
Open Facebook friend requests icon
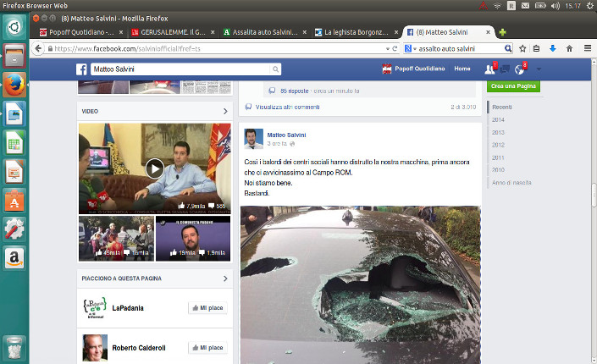pyautogui.click(x=491, y=69)
